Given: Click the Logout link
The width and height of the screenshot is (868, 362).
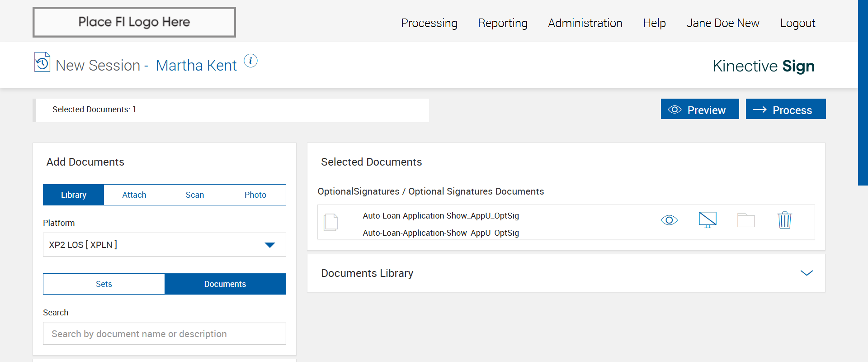Looking at the screenshot, I should pos(797,23).
